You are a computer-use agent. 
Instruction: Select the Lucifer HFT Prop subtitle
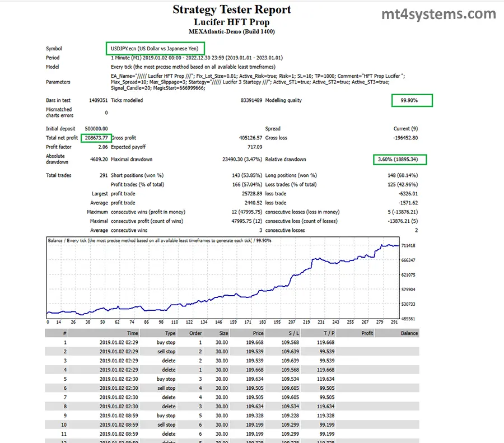click(232, 22)
